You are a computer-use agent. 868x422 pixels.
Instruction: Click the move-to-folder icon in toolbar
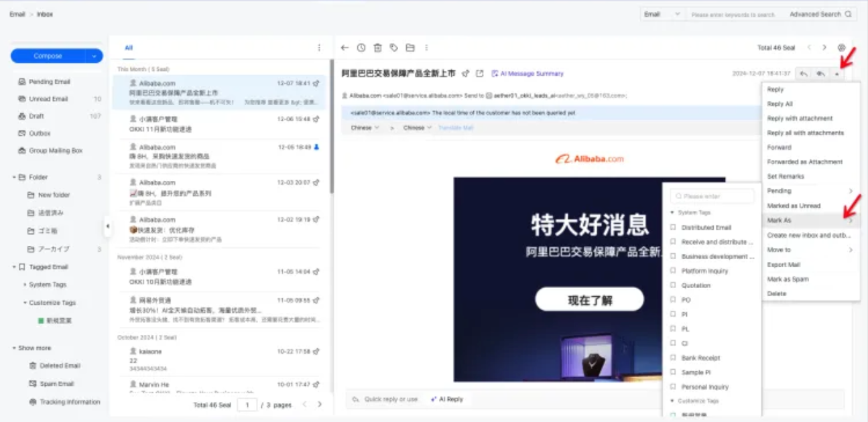click(410, 48)
